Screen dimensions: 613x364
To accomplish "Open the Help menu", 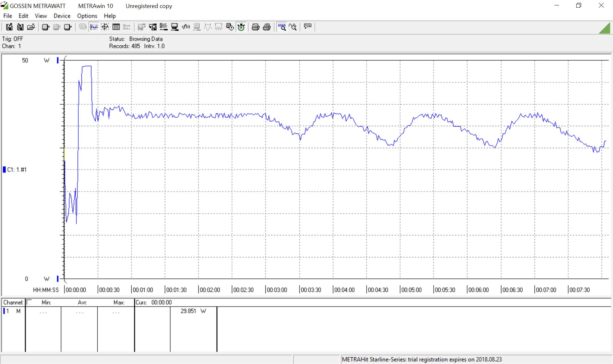I will click(110, 16).
